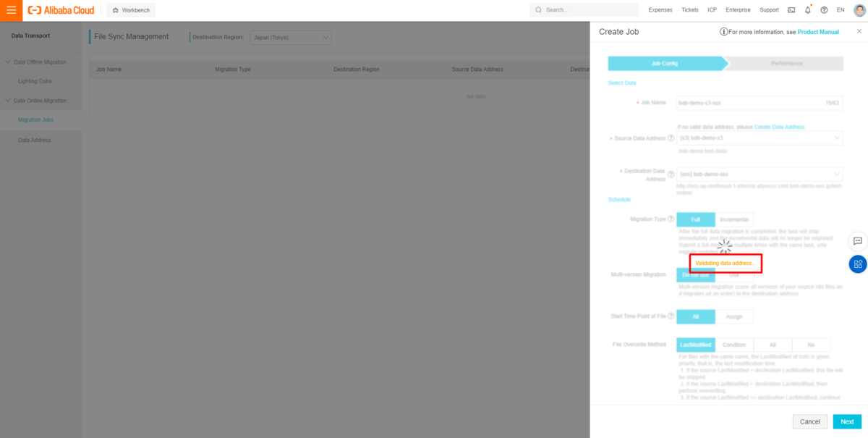This screenshot has width=868, height=438.
Task: Click the Cancel button
Action: click(810, 421)
